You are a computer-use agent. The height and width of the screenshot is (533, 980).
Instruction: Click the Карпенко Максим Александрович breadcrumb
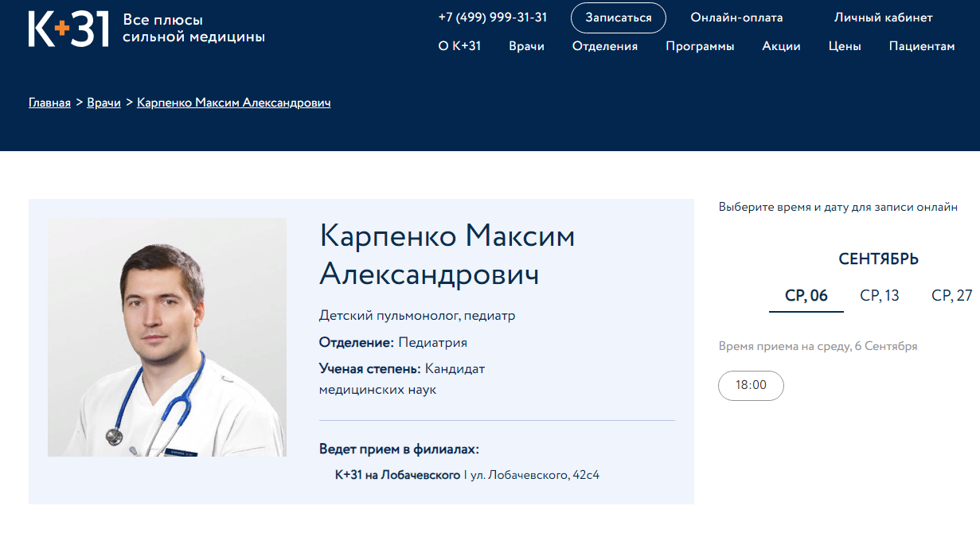[x=233, y=103]
